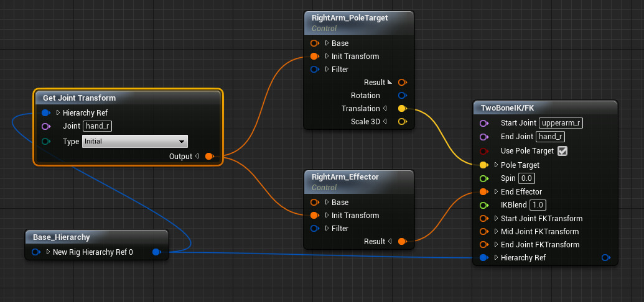This screenshot has height=302, width=644.
Task: Expand Start Joint FKTransform pin
Action: (496, 219)
